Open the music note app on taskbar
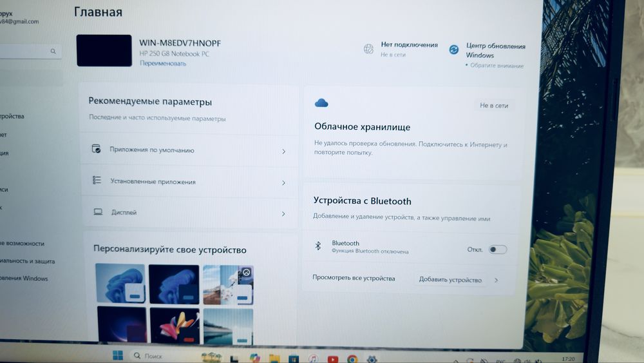 point(313,359)
